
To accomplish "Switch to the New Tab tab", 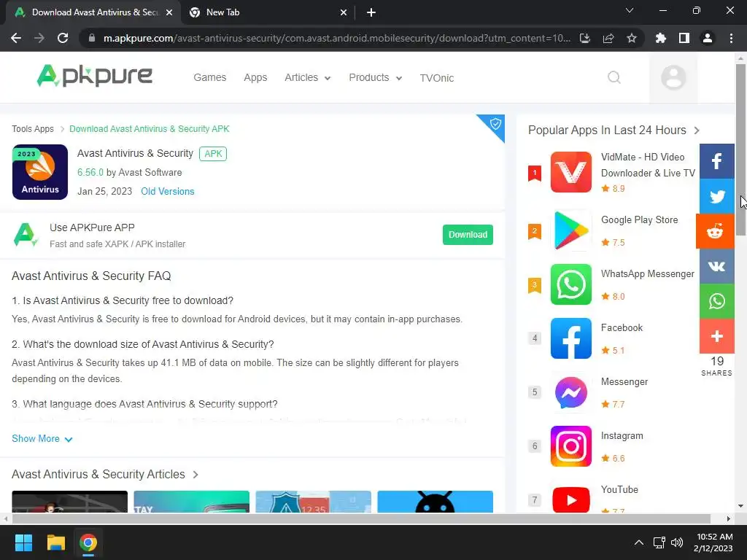I will [x=268, y=12].
